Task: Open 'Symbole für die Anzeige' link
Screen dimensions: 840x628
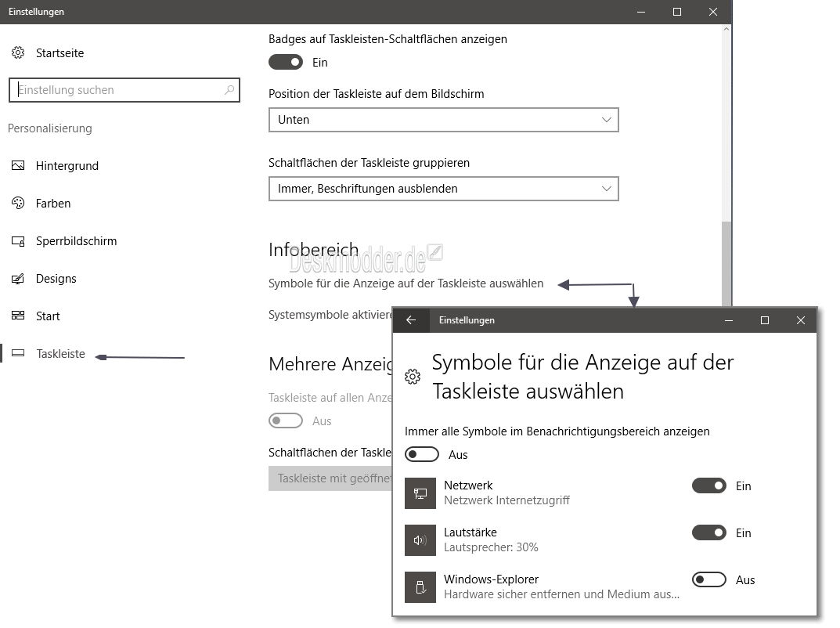Action: coord(406,283)
